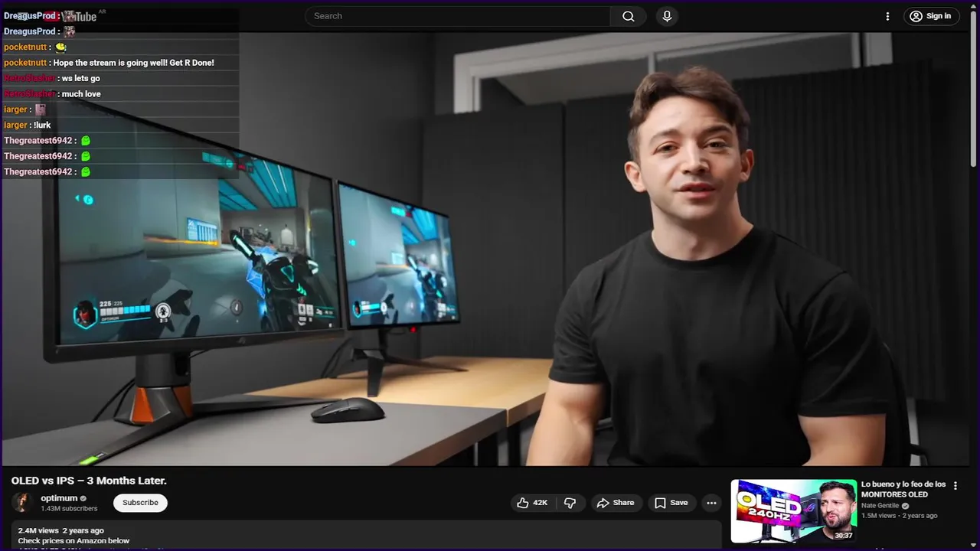
Task: Subscribe to the optimum channel
Action: point(140,503)
